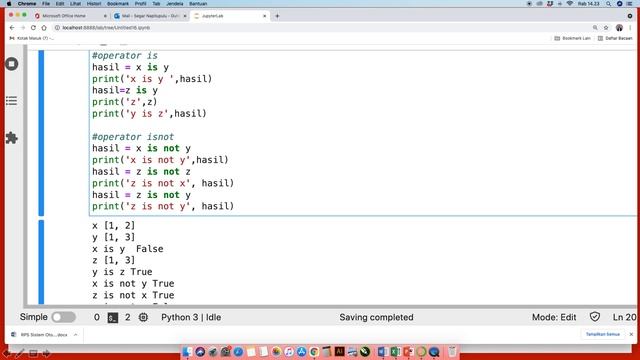Open the downloaded RPS Sistem docx file
This screenshot has width=640, height=360.
click(x=40, y=335)
